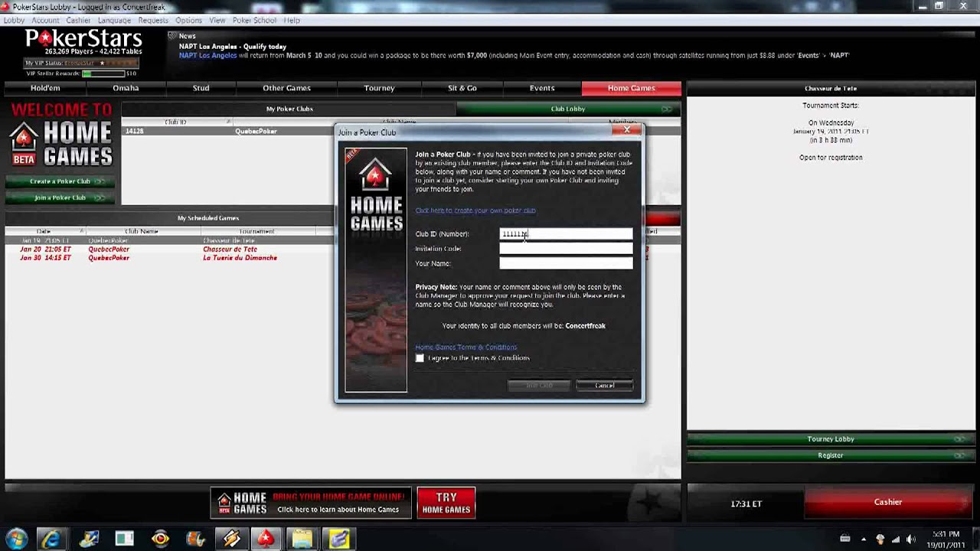980x551 pixels.
Task: Click the Club ID (Number) input field
Action: click(566, 234)
